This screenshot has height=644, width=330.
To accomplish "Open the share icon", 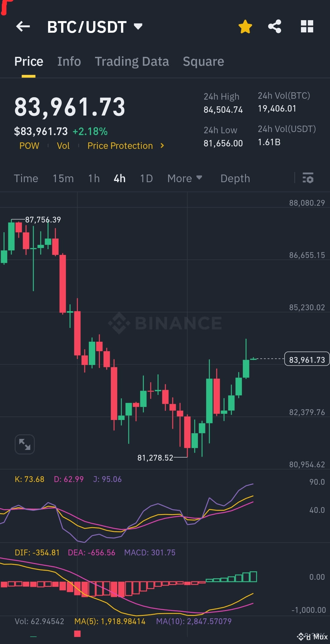I will pyautogui.click(x=274, y=27).
